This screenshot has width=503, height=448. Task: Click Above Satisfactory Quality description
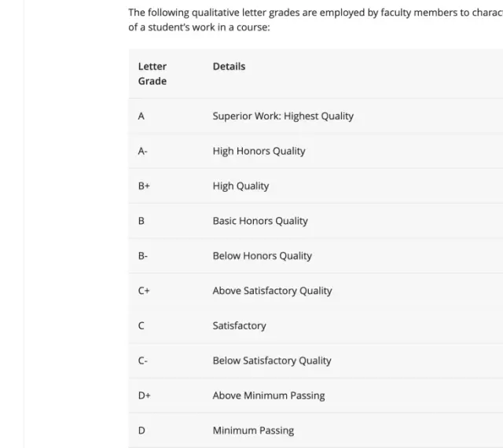(x=272, y=291)
